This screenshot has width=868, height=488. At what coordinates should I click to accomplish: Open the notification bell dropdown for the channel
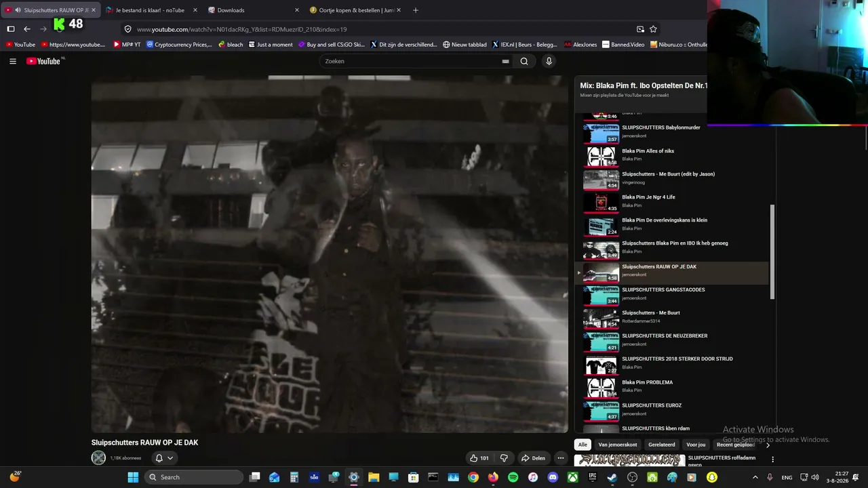click(x=164, y=458)
